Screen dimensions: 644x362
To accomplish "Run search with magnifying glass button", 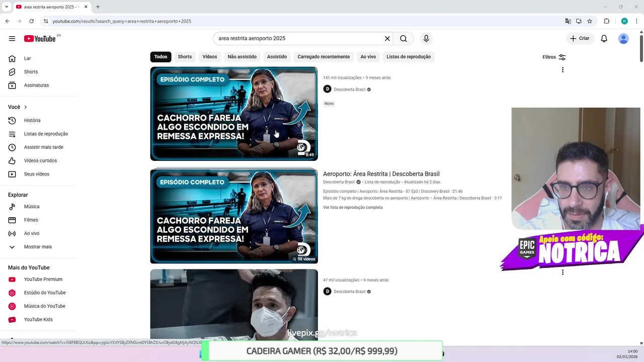I will (x=404, y=39).
